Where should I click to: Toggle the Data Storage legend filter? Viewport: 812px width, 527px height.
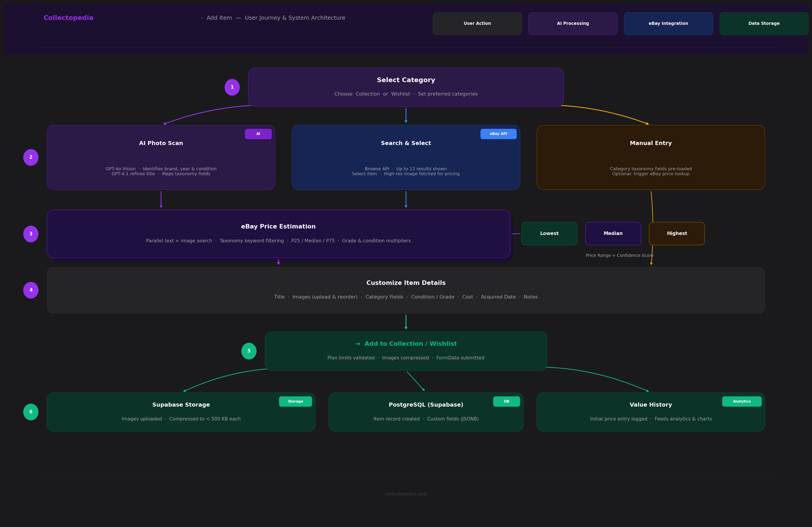pos(763,23)
